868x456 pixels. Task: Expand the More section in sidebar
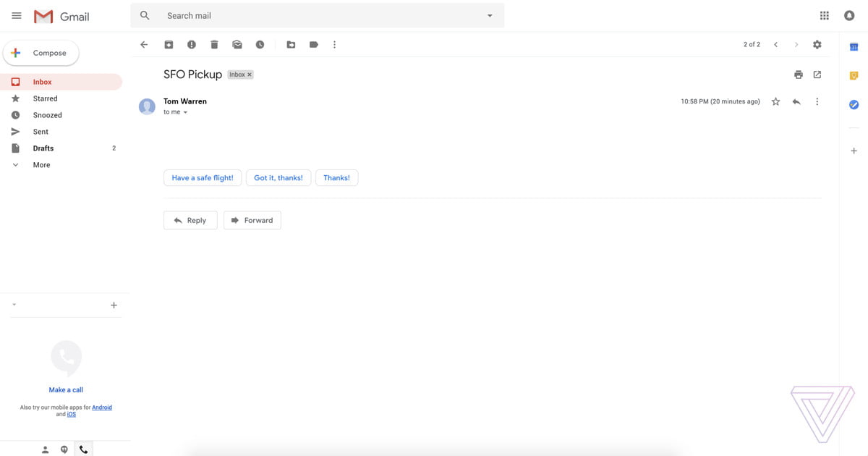coord(41,165)
